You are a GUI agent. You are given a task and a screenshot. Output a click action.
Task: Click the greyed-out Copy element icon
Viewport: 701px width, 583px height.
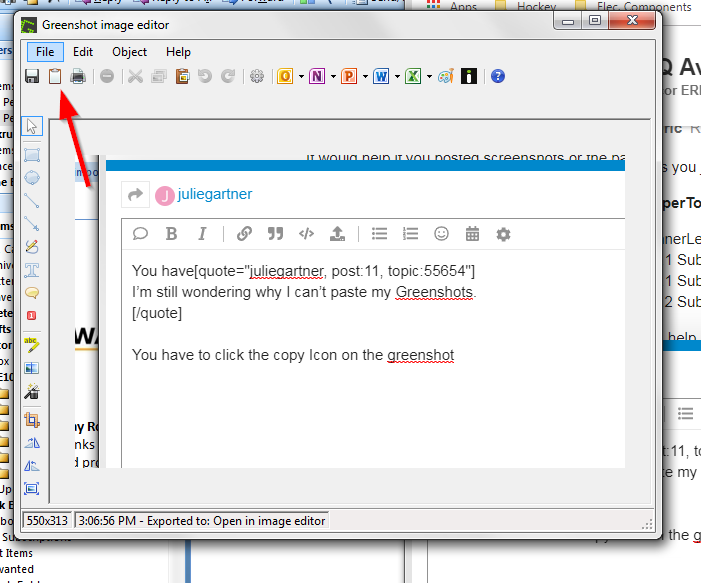click(159, 76)
